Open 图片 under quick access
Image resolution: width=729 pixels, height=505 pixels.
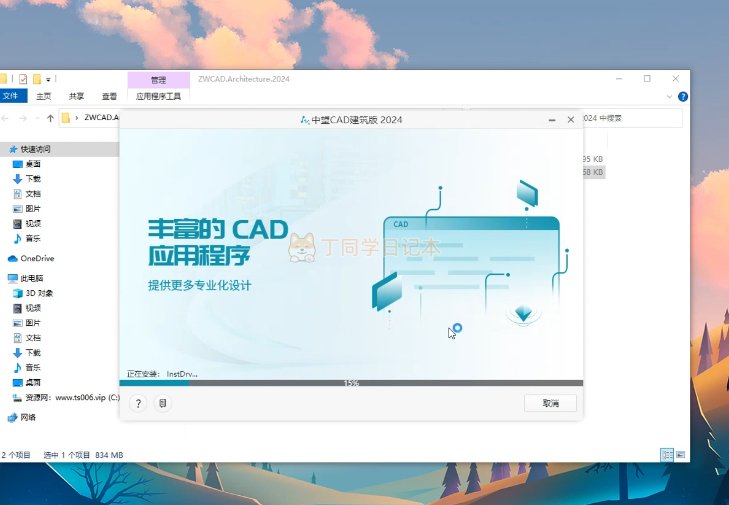click(x=27, y=209)
